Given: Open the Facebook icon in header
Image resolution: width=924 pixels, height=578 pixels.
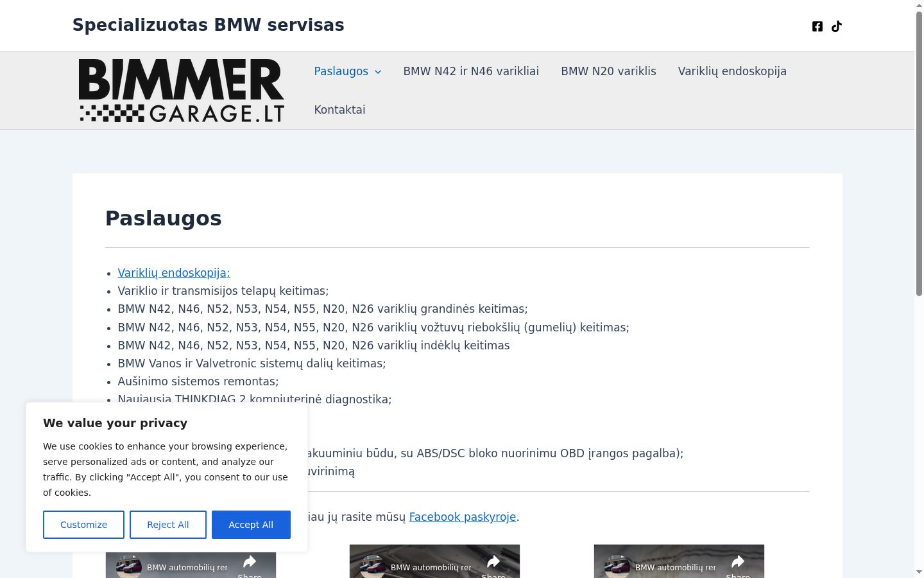Looking at the screenshot, I should (817, 26).
